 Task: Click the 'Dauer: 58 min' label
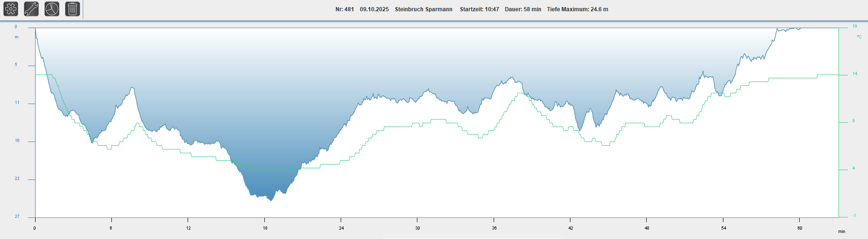(523, 9)
